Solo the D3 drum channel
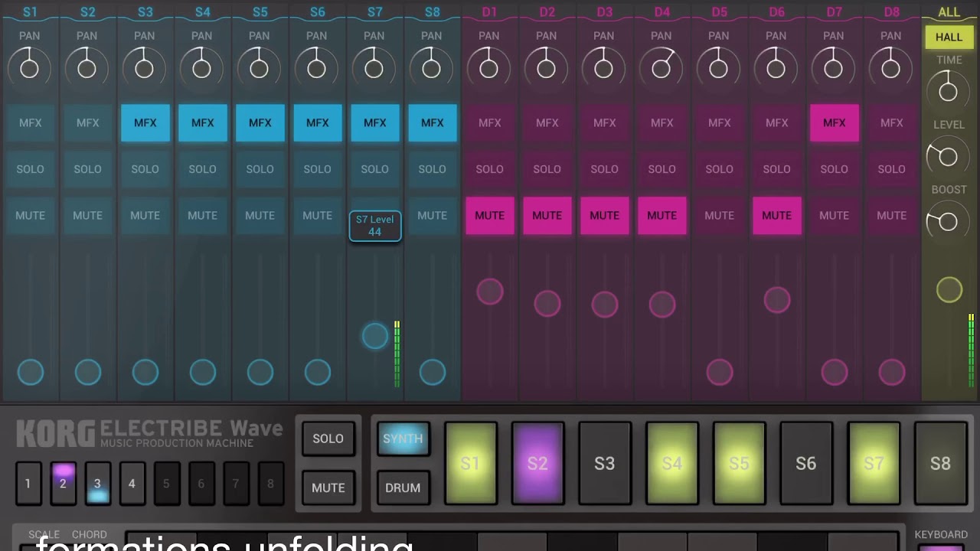Image resolution: width=980 pixels, height=551 pixels. click(604, 169)
